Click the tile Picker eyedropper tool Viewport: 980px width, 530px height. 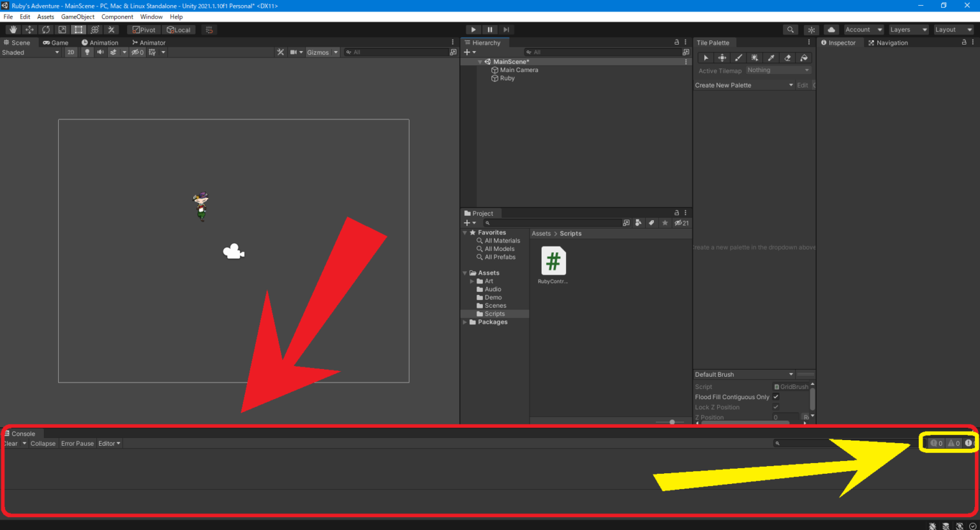point(771,57)
